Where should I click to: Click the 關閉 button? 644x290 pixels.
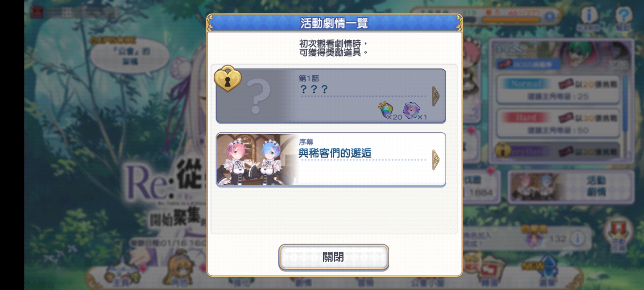334,257
